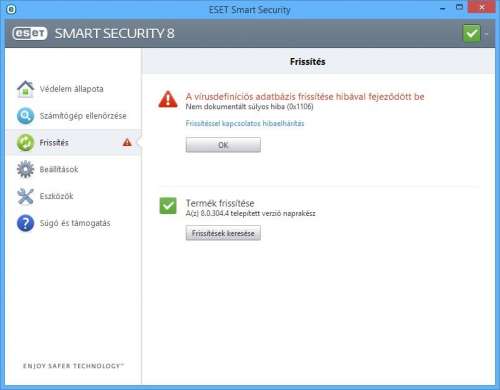Expand dropdown arrow next to header checkmark
Viewport: 500px width, 390px height.
point(486,34)
